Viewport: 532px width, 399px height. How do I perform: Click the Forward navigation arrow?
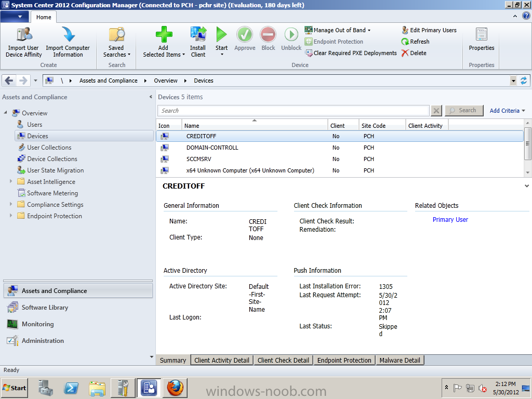(x=23, y=81)
